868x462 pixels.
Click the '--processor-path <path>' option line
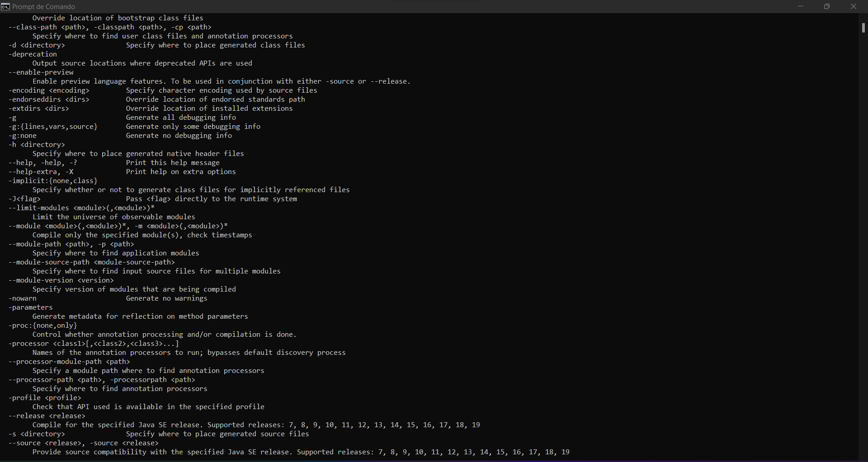[102, 380]
